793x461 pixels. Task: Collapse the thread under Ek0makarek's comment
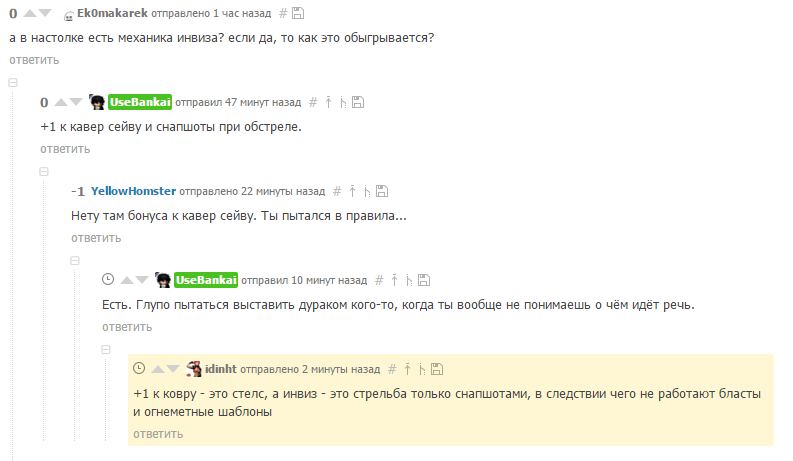tap(13, 82)
